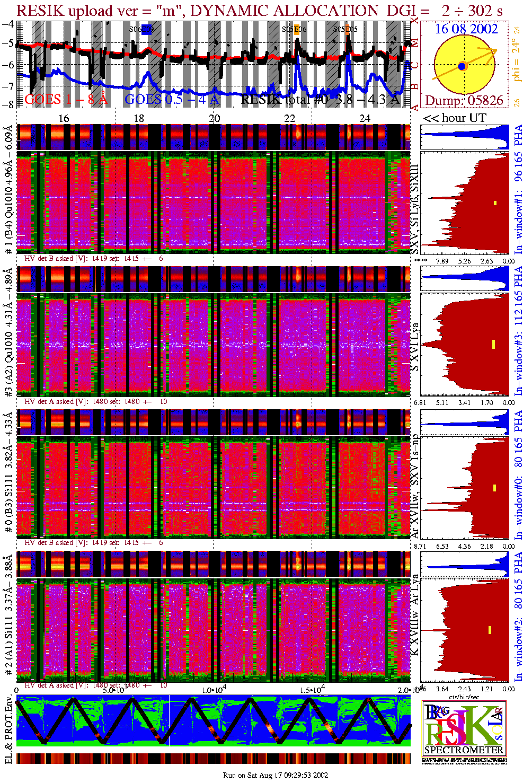Click the top blue PHA histogram
Screen dimensions: 532x783
pyautogui.click(x=464, y=137)
